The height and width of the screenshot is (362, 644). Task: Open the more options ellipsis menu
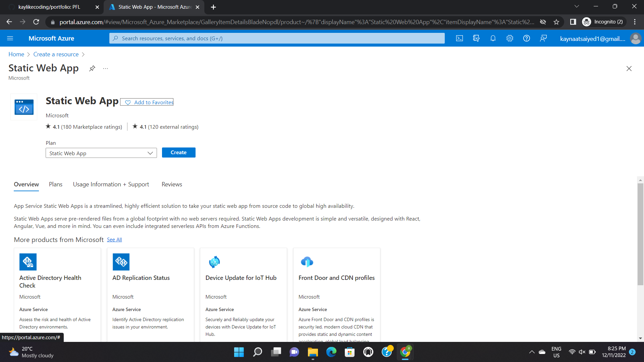[x=106, y=68]
